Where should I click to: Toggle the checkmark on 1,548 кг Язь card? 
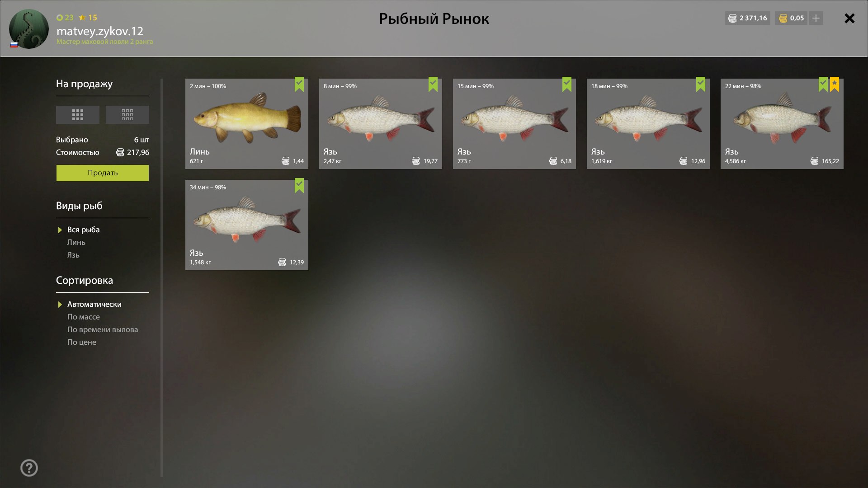[x=299, y=185]
